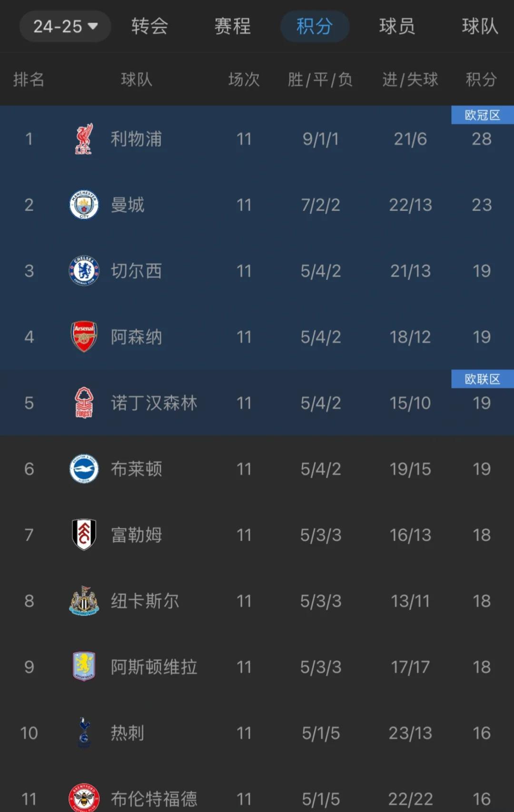
Task: Switch to the 赛程 tab
Action: point(232,26)
